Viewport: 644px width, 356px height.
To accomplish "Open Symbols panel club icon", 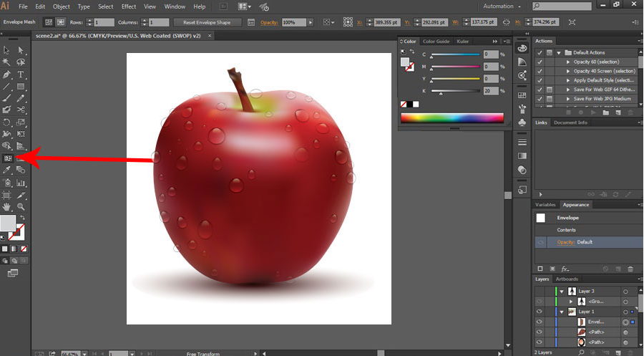I will (x=522, y=122).
